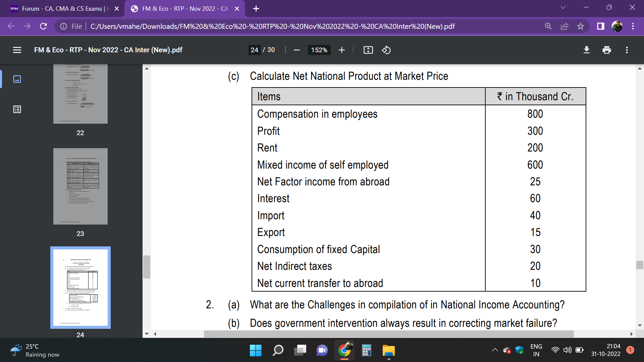This screenshot has height=362, width=644.
Task: Open Chrome's three-dot menu
Action: pos(633,26)
